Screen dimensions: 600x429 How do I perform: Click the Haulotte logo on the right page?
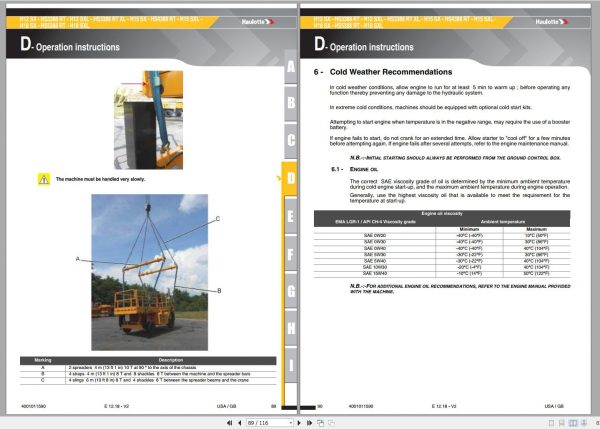pos(551,22)
